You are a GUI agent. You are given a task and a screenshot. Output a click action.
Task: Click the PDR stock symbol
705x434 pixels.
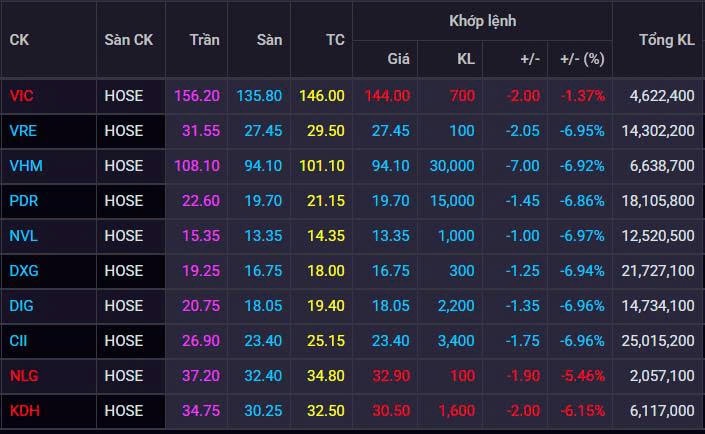23,201
